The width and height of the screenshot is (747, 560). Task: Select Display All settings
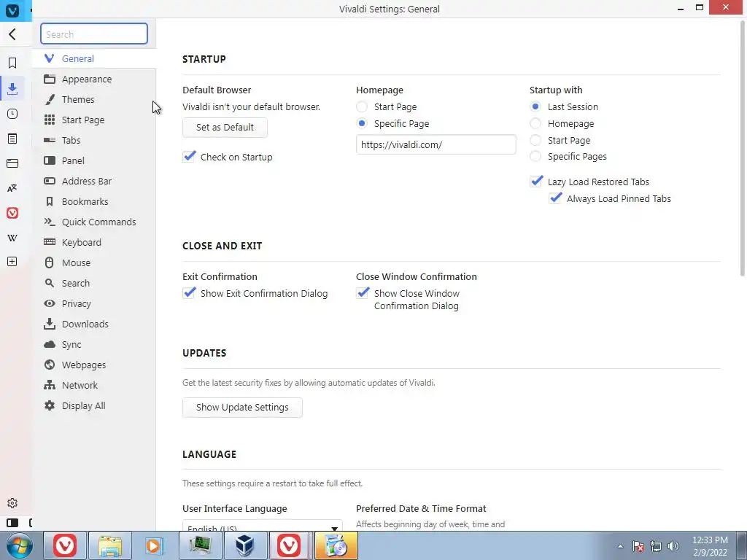click(94, 405)
